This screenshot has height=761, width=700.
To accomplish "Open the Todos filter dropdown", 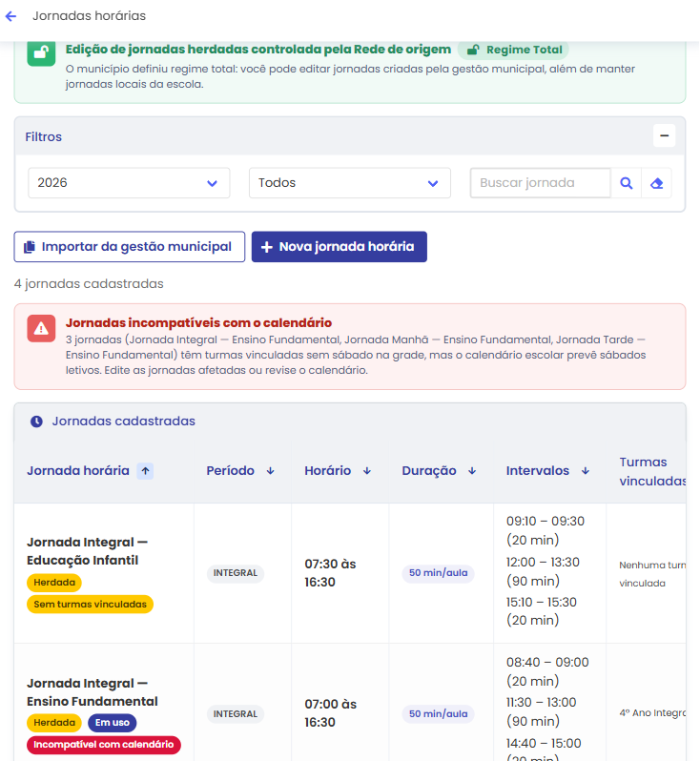I will click(349, 183).
